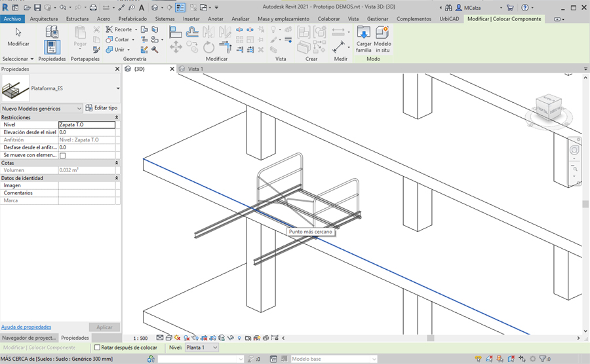Toggle 'Se mueve con elementos' checkbox
This screenshot has height=364, width=590.
point(63,156)
